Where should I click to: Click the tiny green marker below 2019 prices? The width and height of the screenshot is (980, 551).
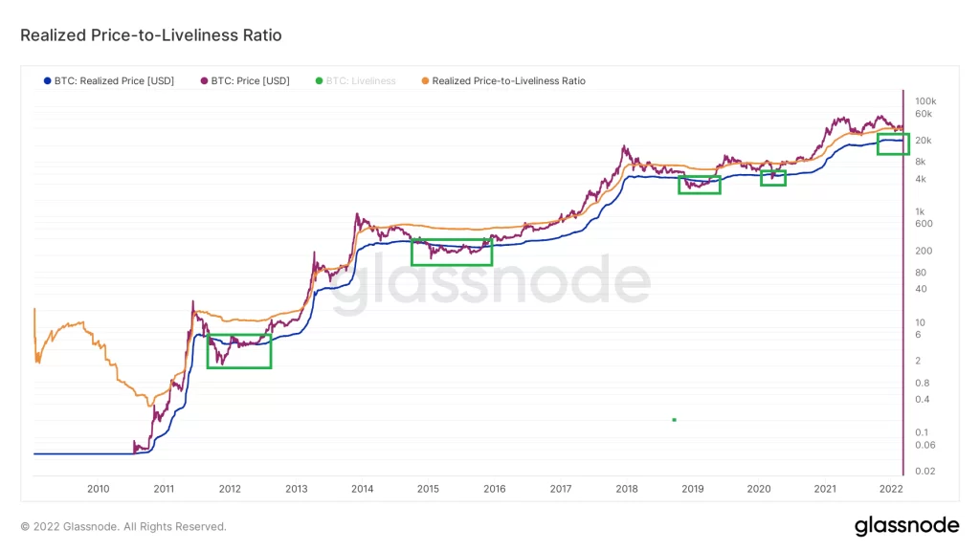point(675,420)
